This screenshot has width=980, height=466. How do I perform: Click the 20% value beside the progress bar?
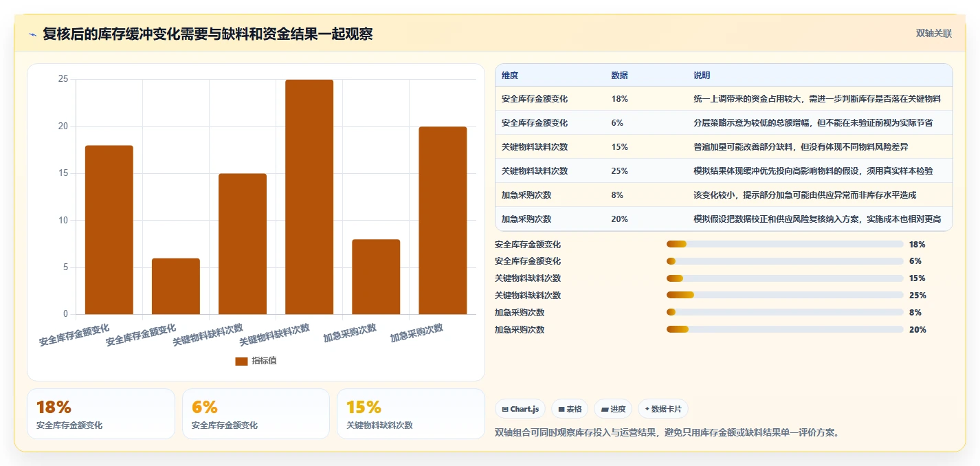(917, 330)
